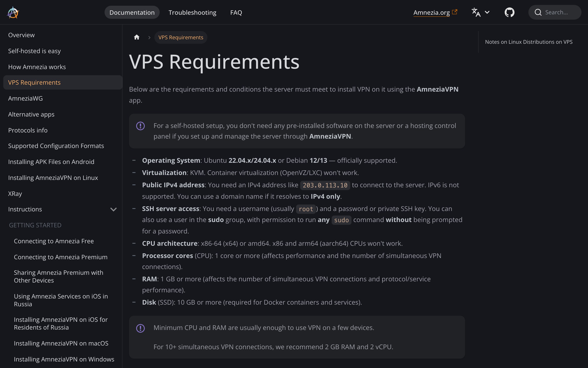Click the language translate icon
Viewport: 588px width, 368px height.
coord(476,12)
